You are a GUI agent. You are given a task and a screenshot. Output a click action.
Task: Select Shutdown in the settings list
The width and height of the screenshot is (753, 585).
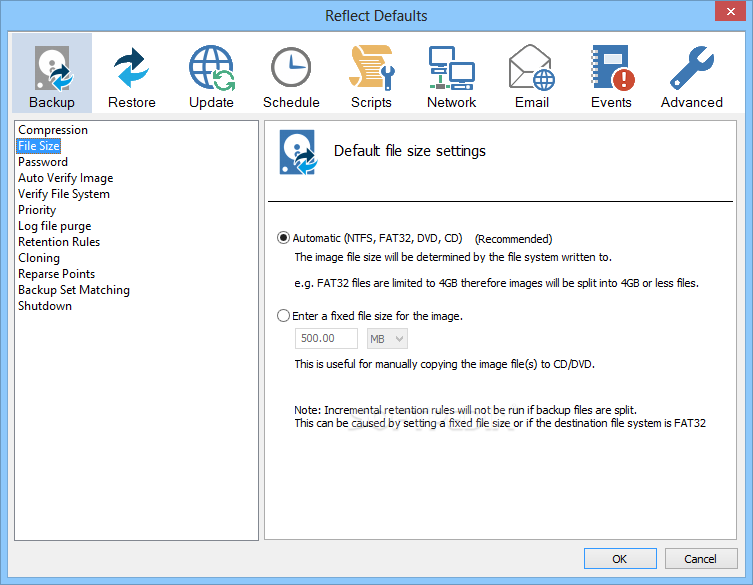pyautogui.click(x=45, y=306)
